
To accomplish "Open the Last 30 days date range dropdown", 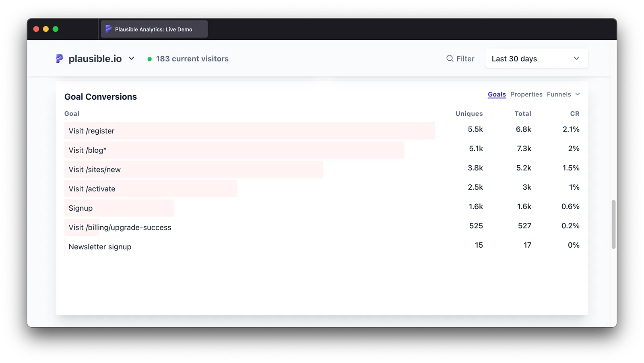I will point(536,59).
